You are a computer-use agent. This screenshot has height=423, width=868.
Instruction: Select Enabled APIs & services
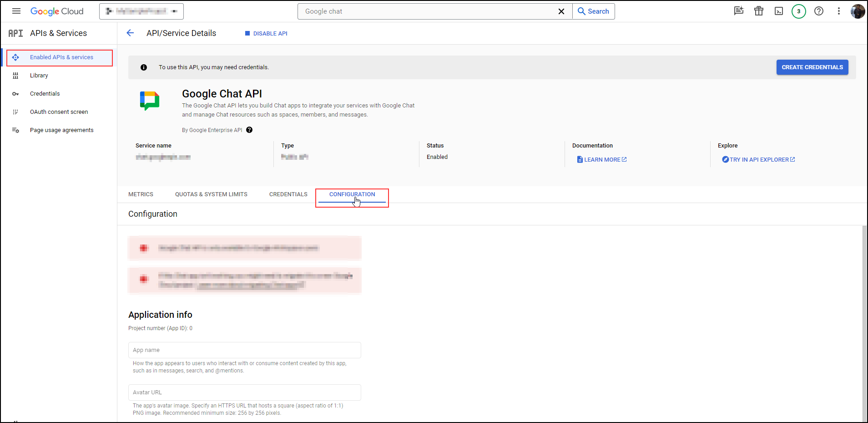coord(60,58)
